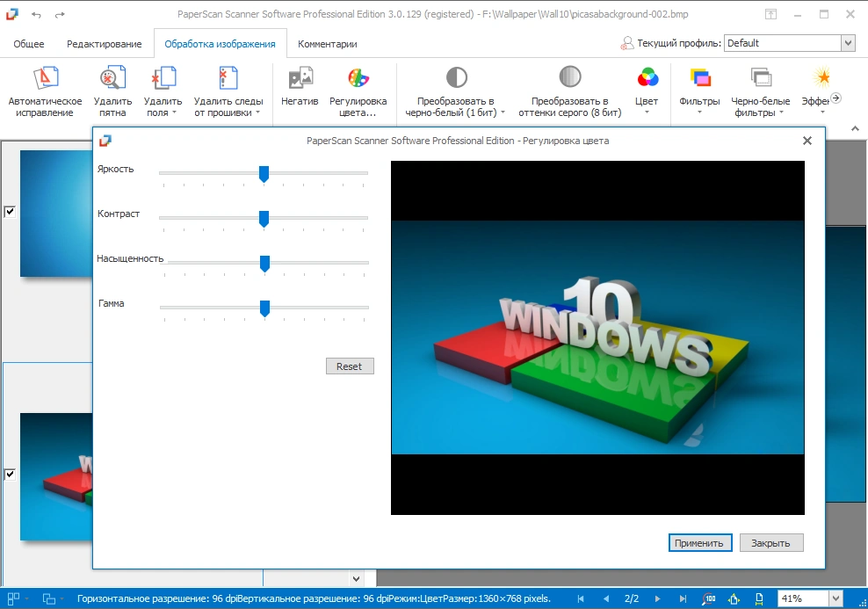Viewport: 868px width, 609px height.
Task: Click the zoom 100% magnifier icon
Action: [x=709, y=598]
